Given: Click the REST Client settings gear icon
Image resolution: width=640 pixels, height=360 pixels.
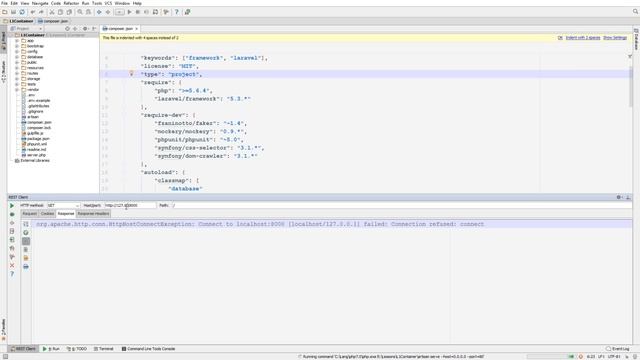Looking at the screenshot, I should click(x=619, y=197).
